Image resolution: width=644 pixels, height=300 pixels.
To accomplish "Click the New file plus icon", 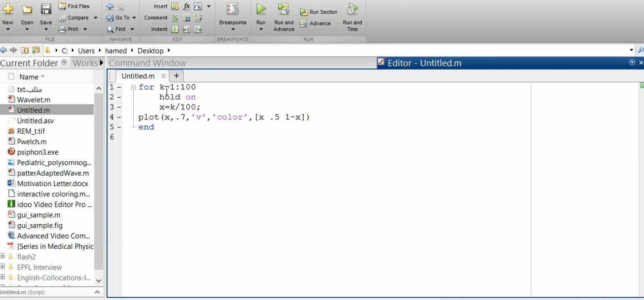I will coord(8,9).
